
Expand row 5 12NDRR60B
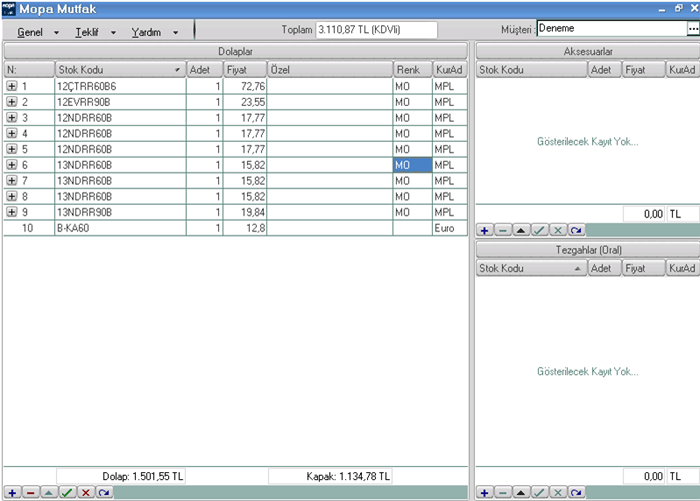[12, 149]
